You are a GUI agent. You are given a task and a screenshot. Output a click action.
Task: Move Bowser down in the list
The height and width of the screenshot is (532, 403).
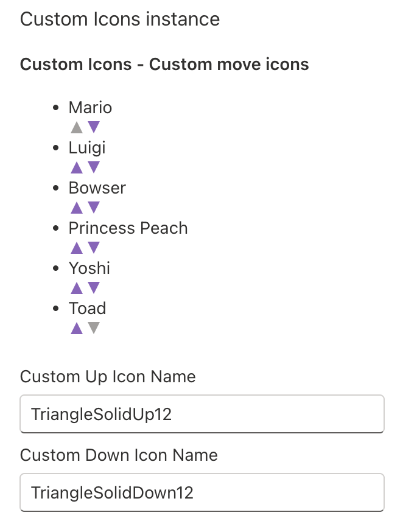coord(94,208)
